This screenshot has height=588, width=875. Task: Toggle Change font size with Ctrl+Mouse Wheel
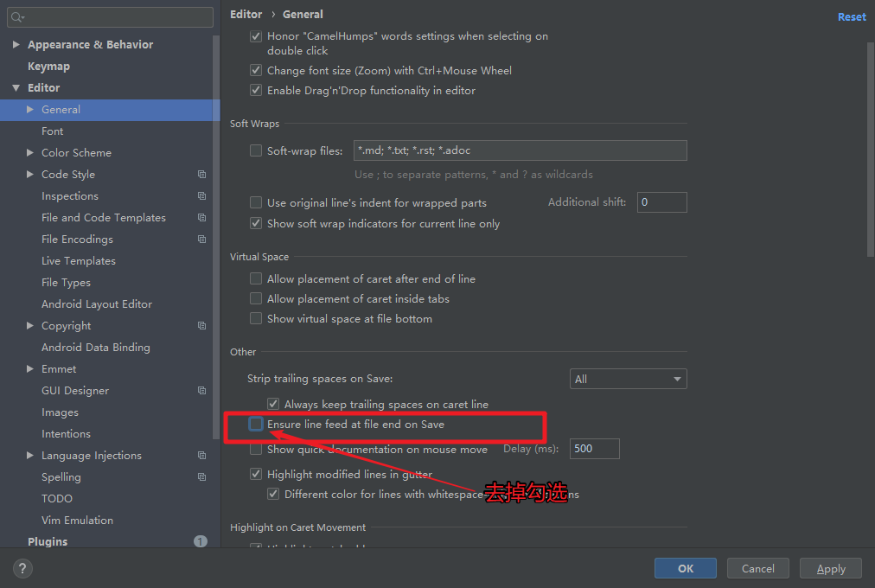click(256, 70)
